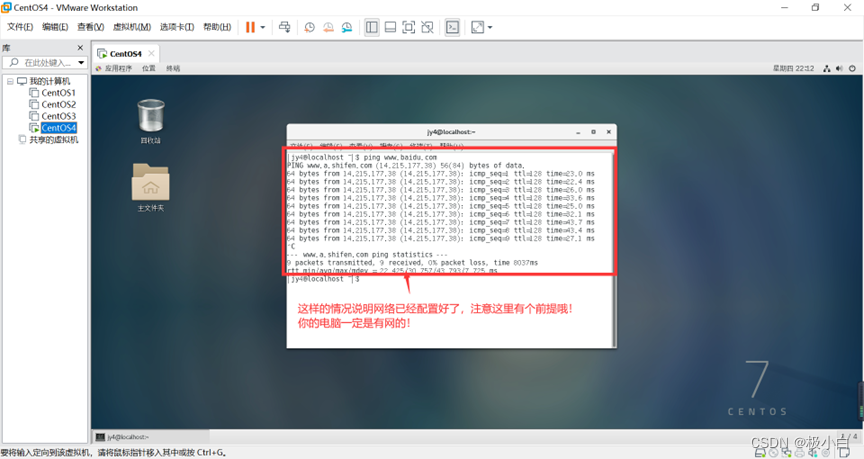864x459 pixels.
Task: Click the guest network status icon
Action: (827, 68)
